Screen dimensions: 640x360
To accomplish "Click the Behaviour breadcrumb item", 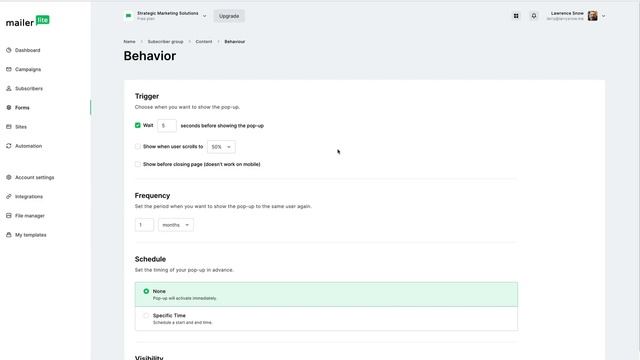I will click(235, 42).
